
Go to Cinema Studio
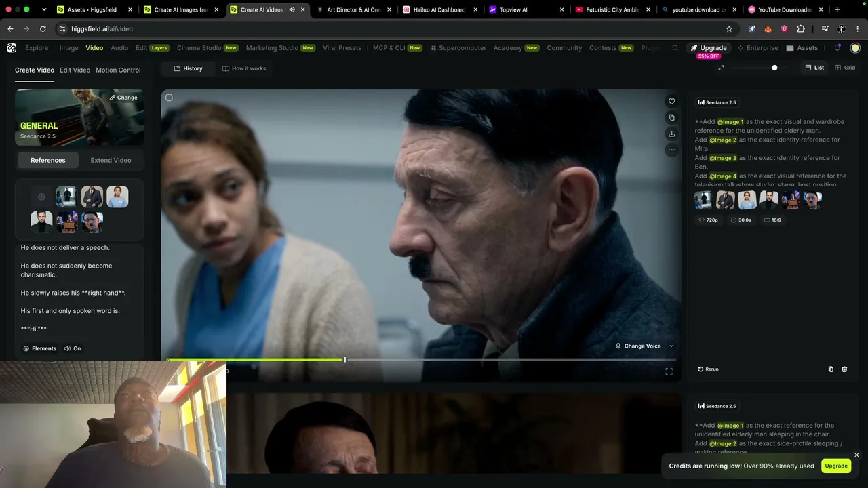pyautogui.click(x=208, y=48)
